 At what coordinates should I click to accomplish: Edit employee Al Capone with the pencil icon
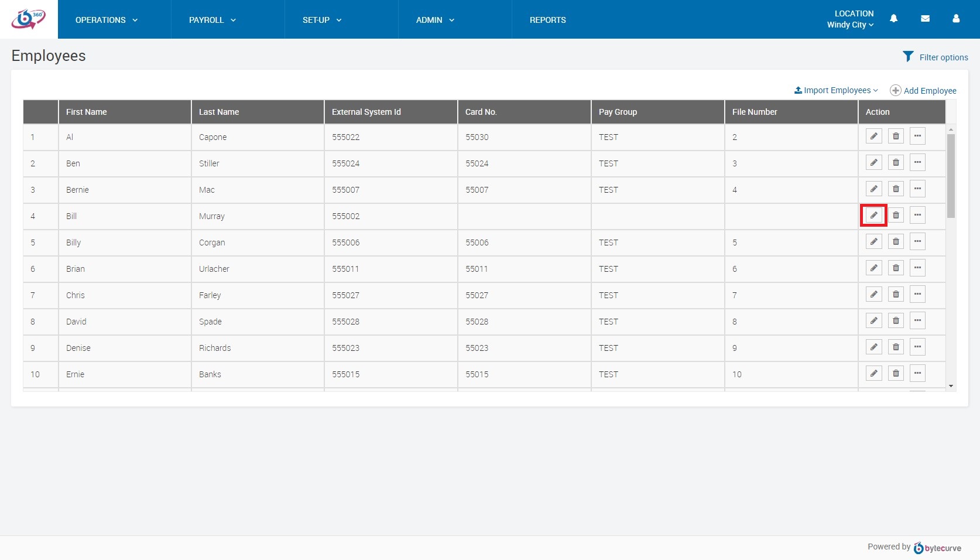873,136
